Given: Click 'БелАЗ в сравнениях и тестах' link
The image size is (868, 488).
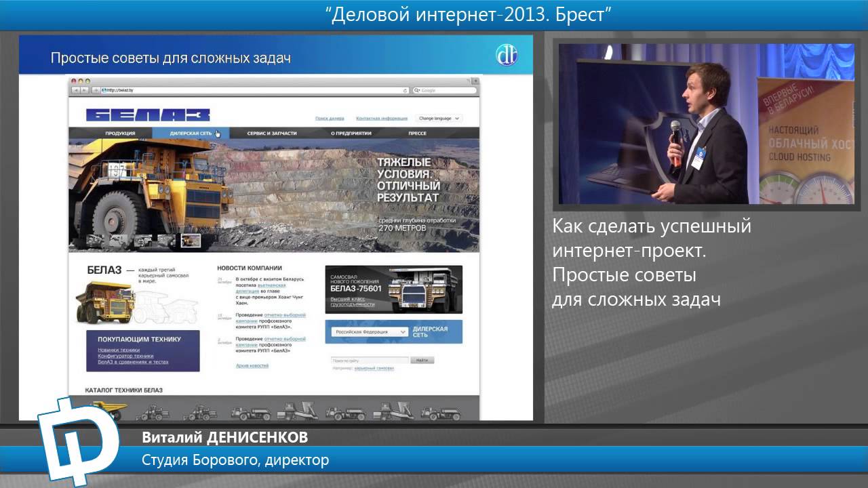Looking at the screenshot, I should (x=133, y=362).
